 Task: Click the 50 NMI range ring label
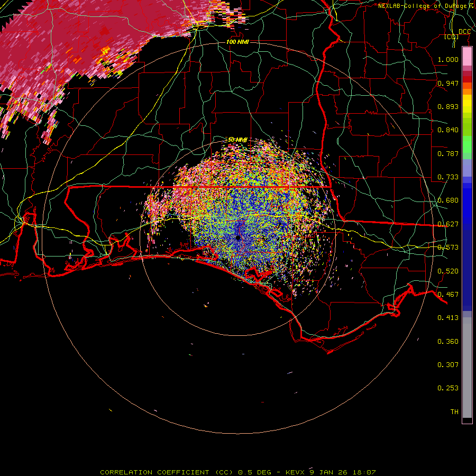(237, 140)
